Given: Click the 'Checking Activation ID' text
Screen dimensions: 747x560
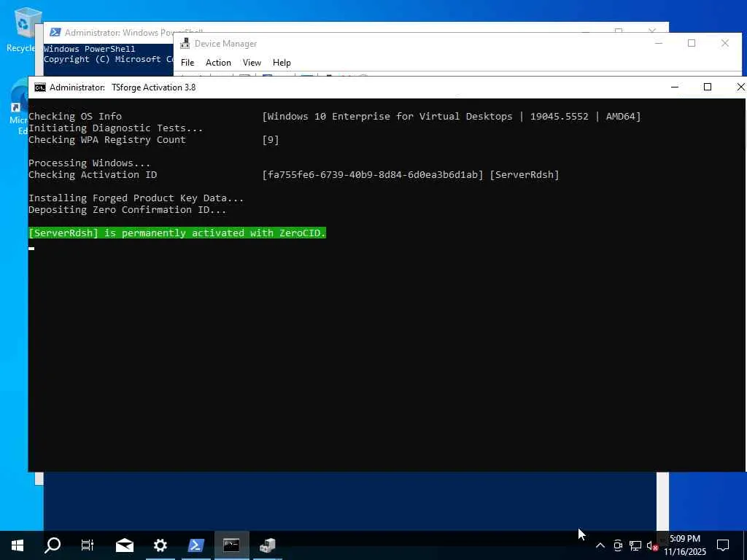Looking at the screenshot, I should (93, 175).
